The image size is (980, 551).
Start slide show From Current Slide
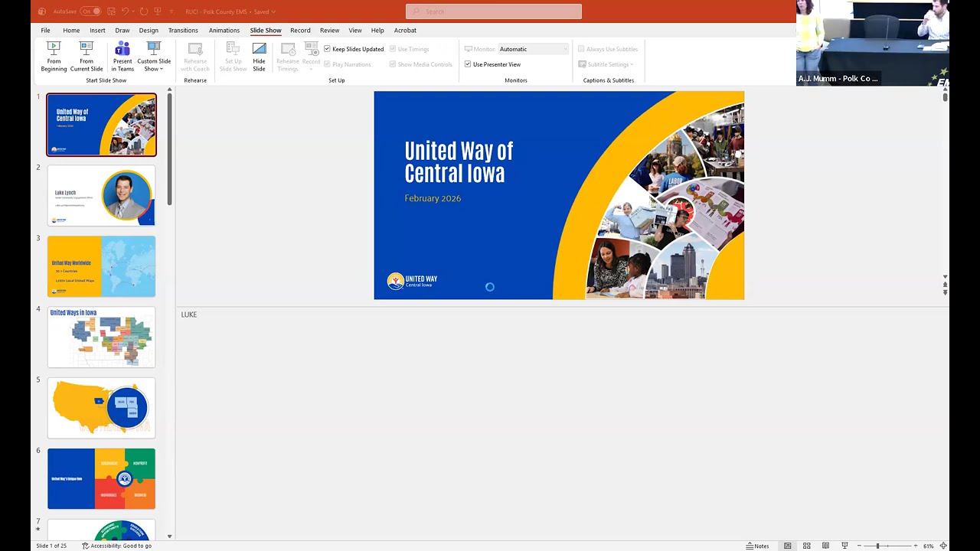coord(87,57)
